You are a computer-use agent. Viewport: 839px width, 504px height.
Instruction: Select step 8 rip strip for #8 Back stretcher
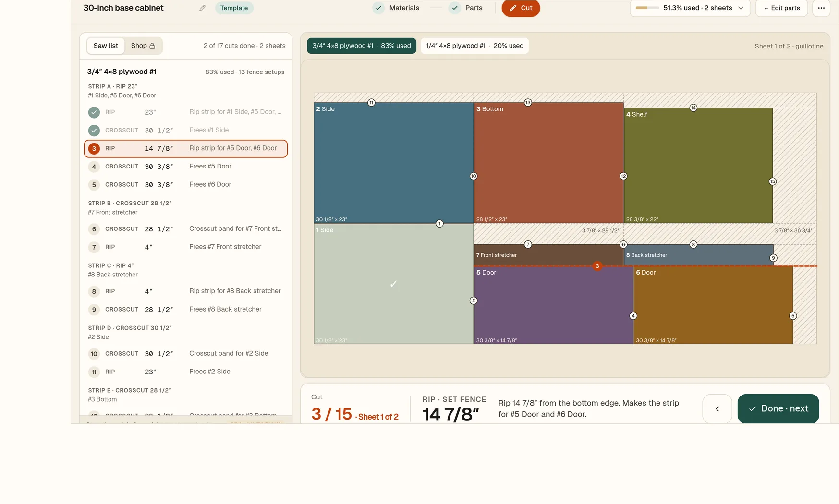coord(186,291)
